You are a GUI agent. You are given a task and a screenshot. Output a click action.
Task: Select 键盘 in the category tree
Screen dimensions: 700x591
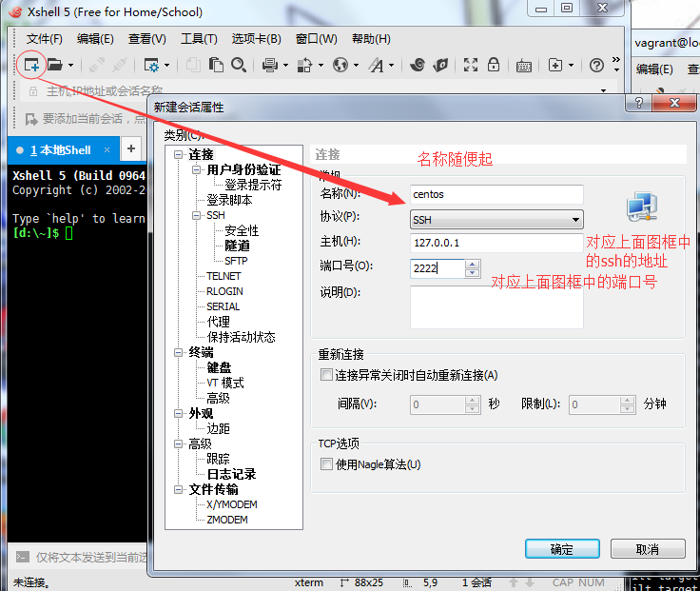click(x=219, y=367)
